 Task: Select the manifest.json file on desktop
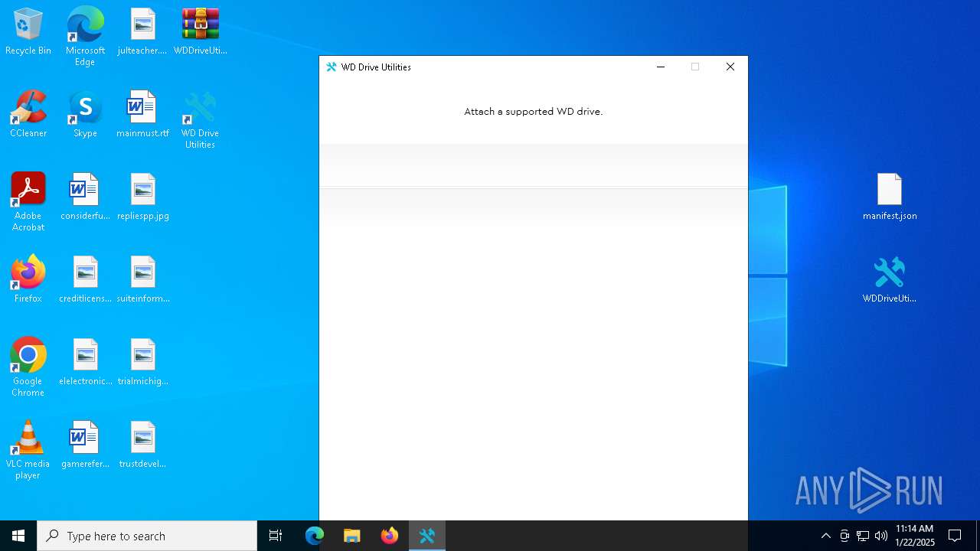coord(890,197)
